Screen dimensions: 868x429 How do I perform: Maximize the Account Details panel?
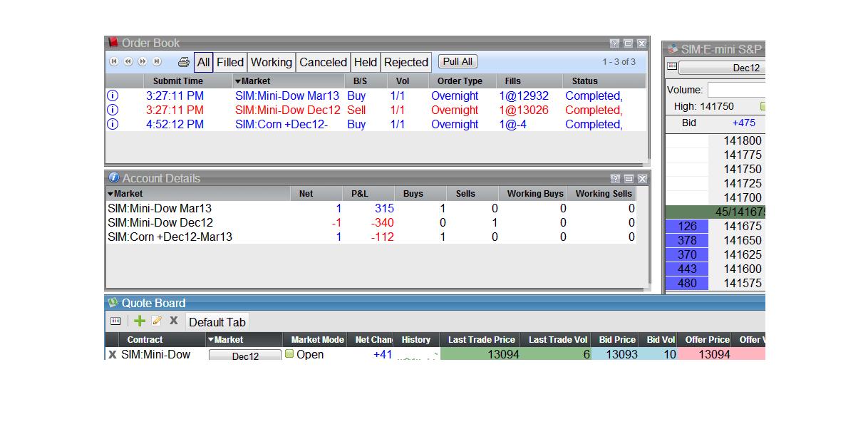pos(629,179)
